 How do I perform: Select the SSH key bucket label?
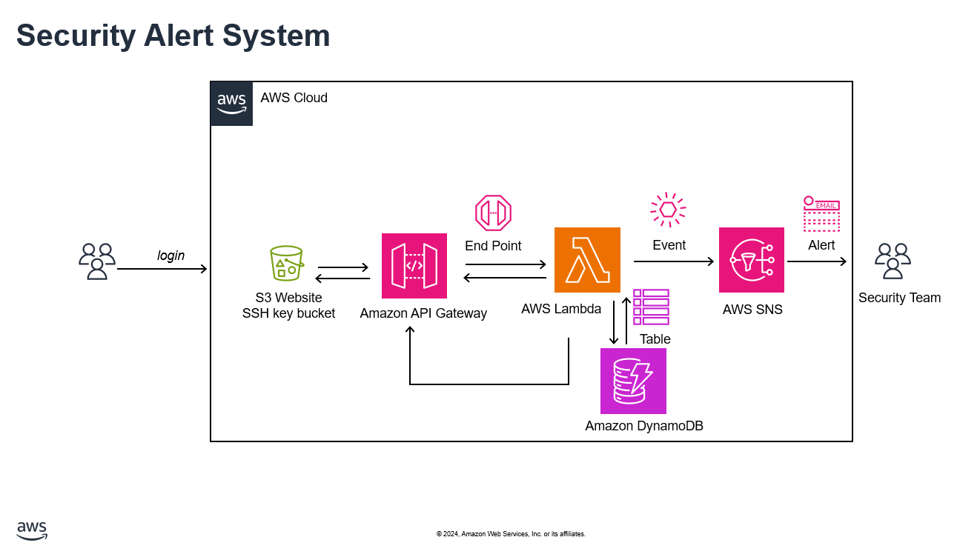tap(289, 313)
